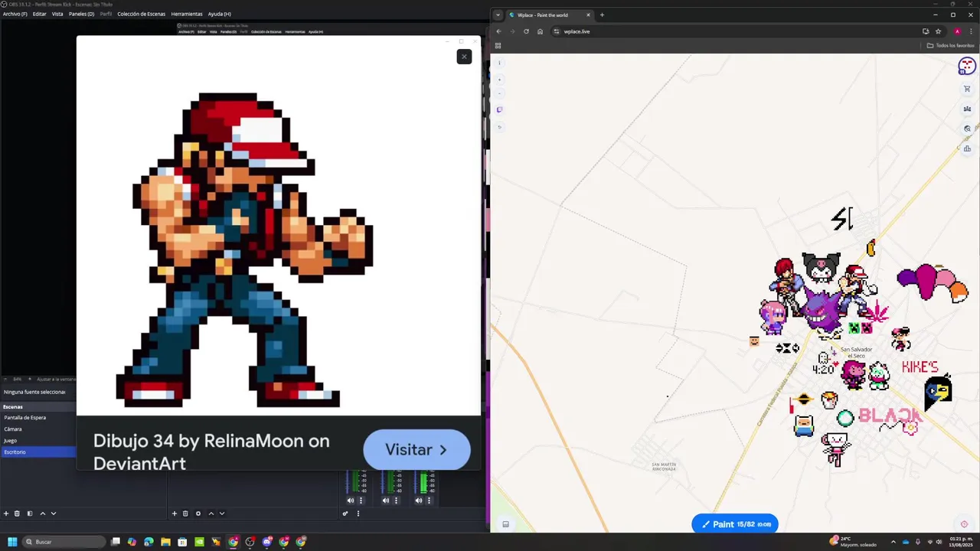Mute the third audio mixer channel
980x551 pixels.
point(419,500)
